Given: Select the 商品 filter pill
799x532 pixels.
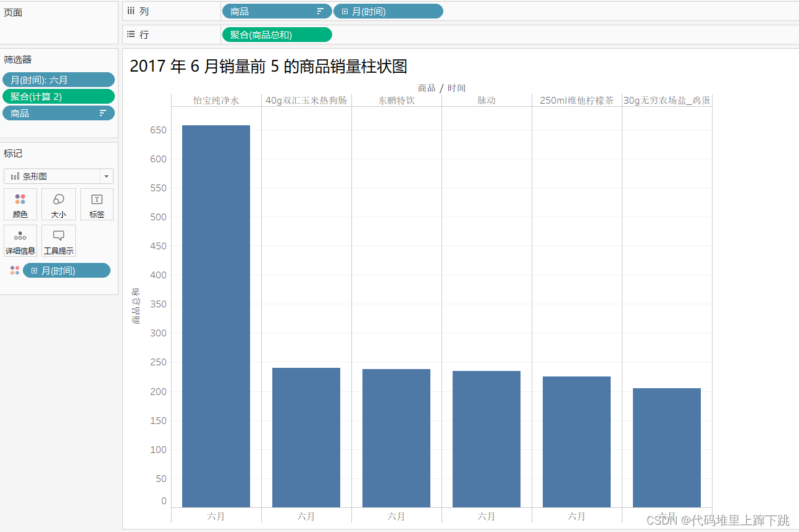Looking at the screenshot, I should (59, 113).
